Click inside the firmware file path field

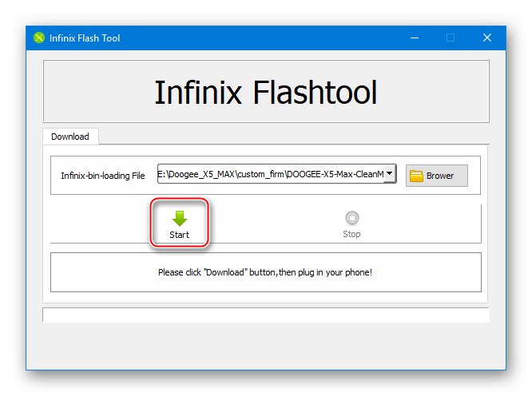click(271, 174)
